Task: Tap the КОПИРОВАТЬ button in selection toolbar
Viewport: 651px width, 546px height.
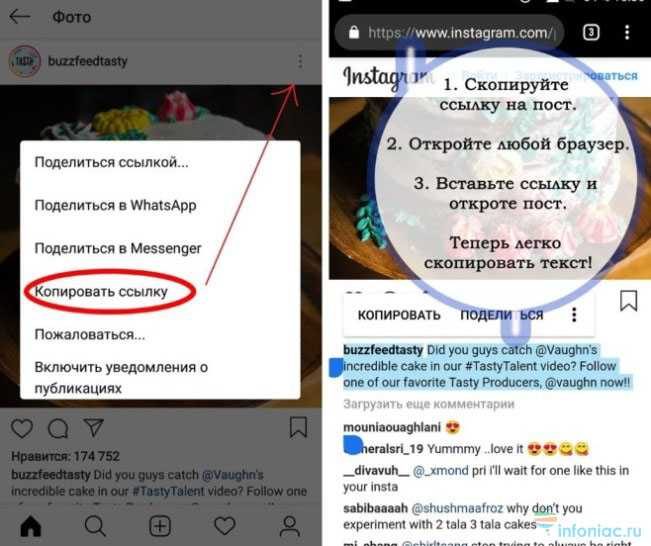Action: (399, 315)
